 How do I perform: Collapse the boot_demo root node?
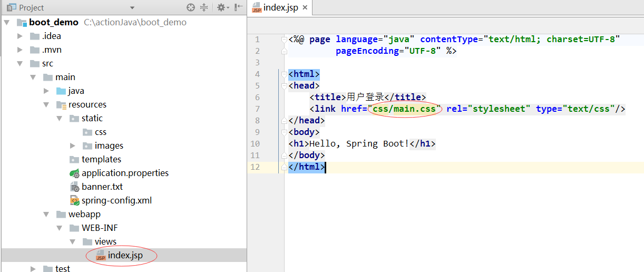7,22
